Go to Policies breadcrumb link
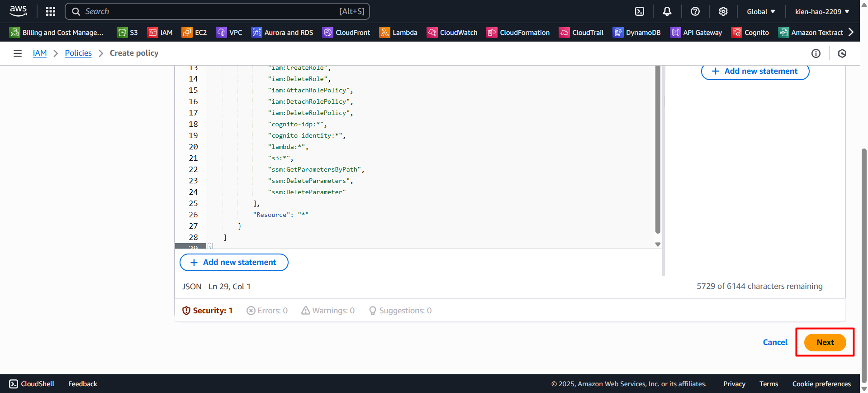This screenshot has height=393, width=868. point(78,53)
